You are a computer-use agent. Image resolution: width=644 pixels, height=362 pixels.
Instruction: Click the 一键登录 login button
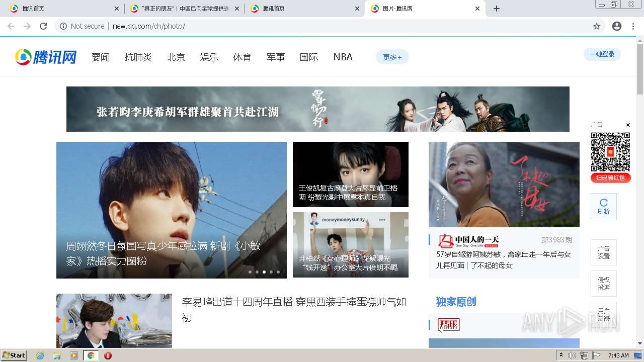602,54
